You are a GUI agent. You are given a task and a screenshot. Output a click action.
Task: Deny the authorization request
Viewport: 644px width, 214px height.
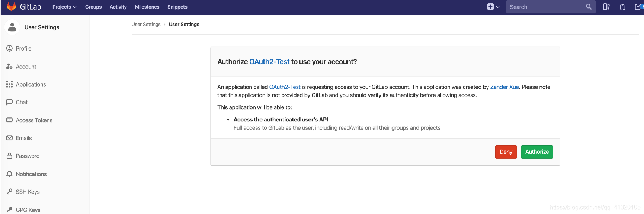506,152
